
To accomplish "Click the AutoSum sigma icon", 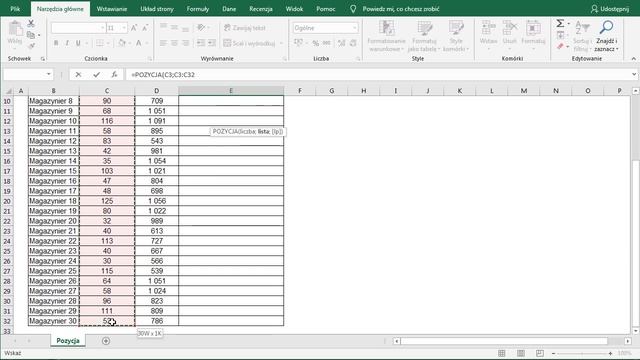I will tap(560, 24).
